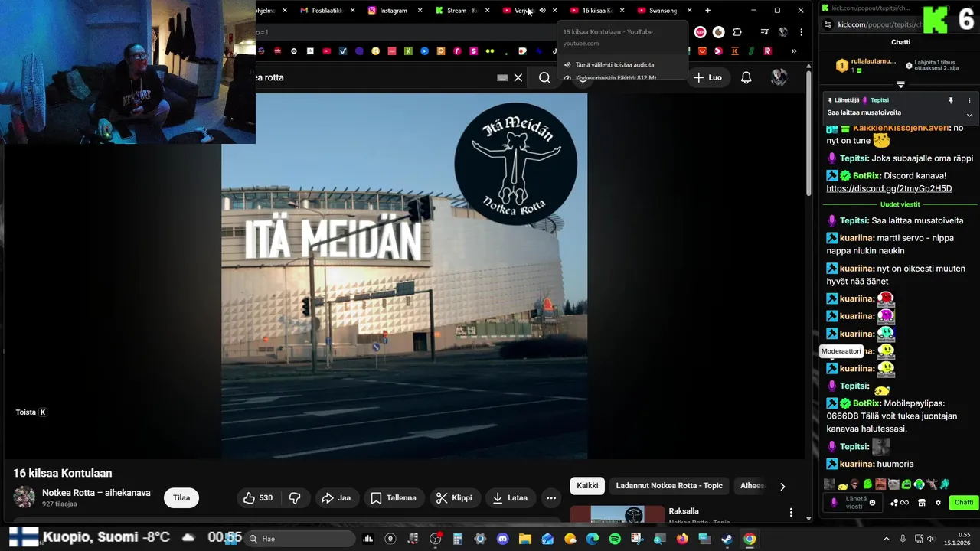Click the Lähetä viesti chat input
Viewport: 980px width, 551px height.
coord(854,503)
